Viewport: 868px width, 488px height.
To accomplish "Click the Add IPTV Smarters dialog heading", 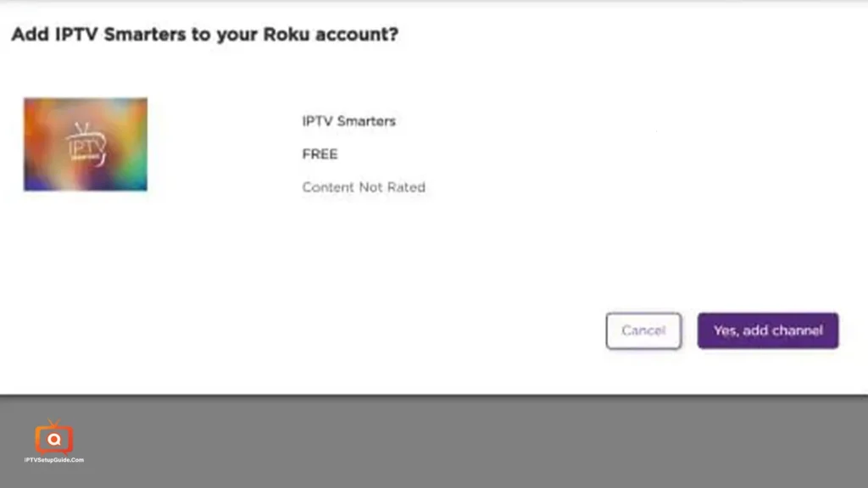I will (205, 34).
